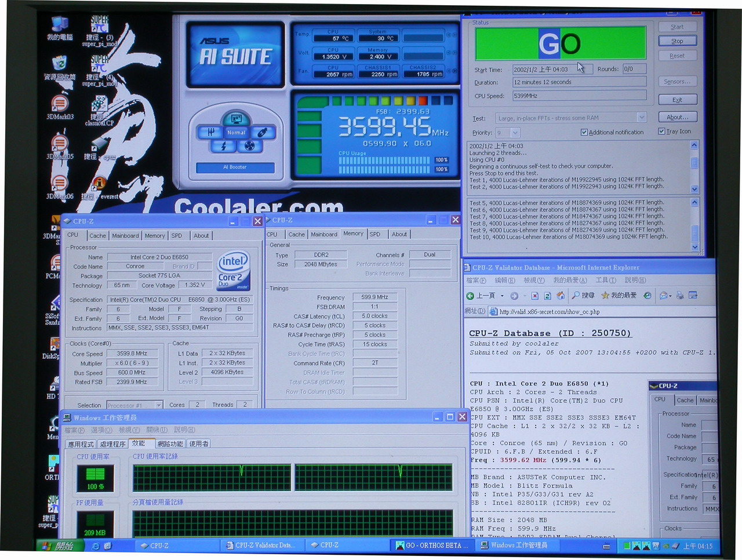742x560 pixels.
Task: Switch to the Cache tab in the CPU-Z CPU window
Action: 97,235
